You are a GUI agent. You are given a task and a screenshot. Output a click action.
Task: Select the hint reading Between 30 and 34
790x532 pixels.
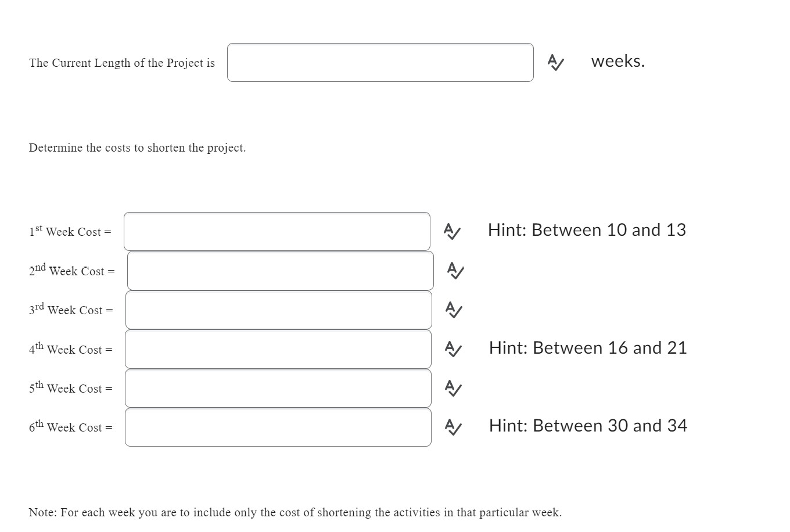pyautogui.click(x=588, y=426)
